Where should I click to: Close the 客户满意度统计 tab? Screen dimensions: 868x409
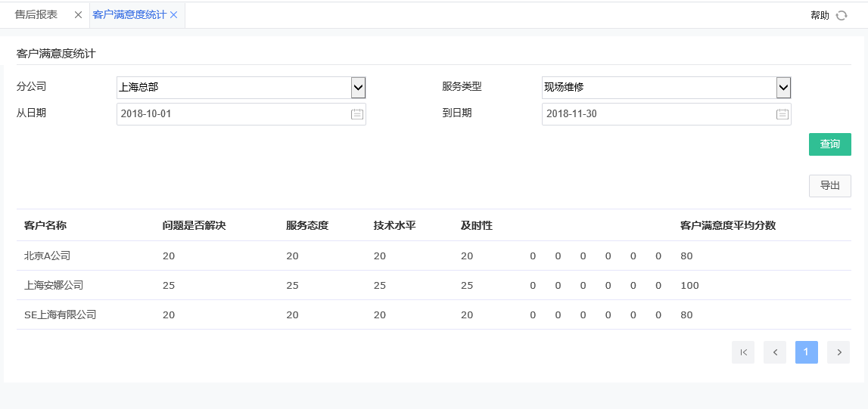(x=174, y=15)
